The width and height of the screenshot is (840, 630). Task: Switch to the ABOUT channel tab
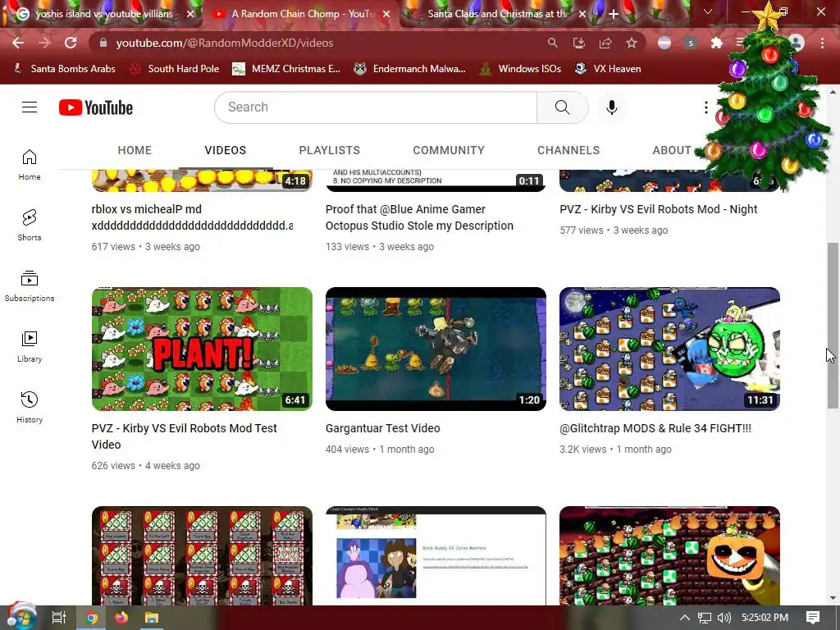672,151
